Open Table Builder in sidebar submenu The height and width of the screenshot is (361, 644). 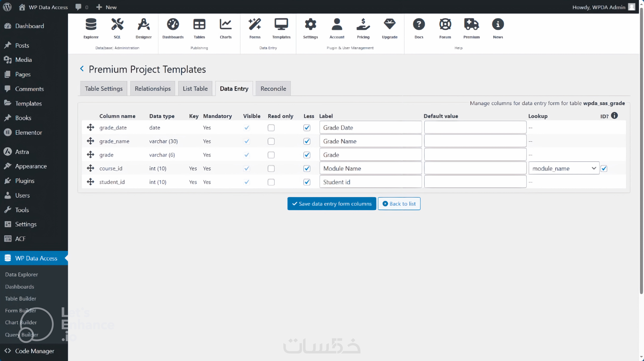21,298
